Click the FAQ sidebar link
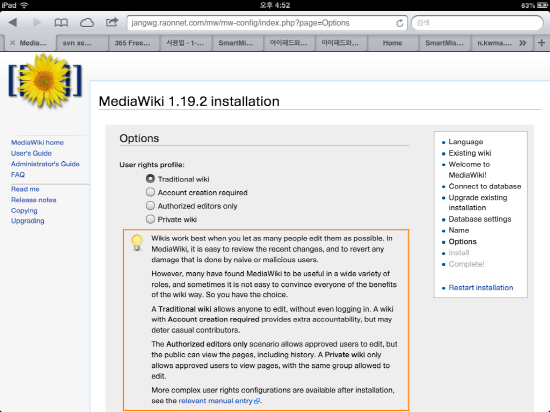The image size is (550, 412). pos(18,175)
